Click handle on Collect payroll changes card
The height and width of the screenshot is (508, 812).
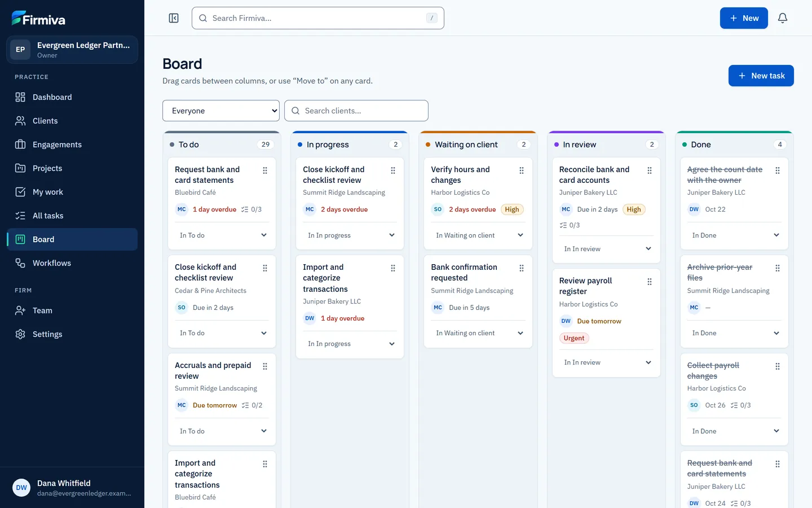click(x=778, y=366)
